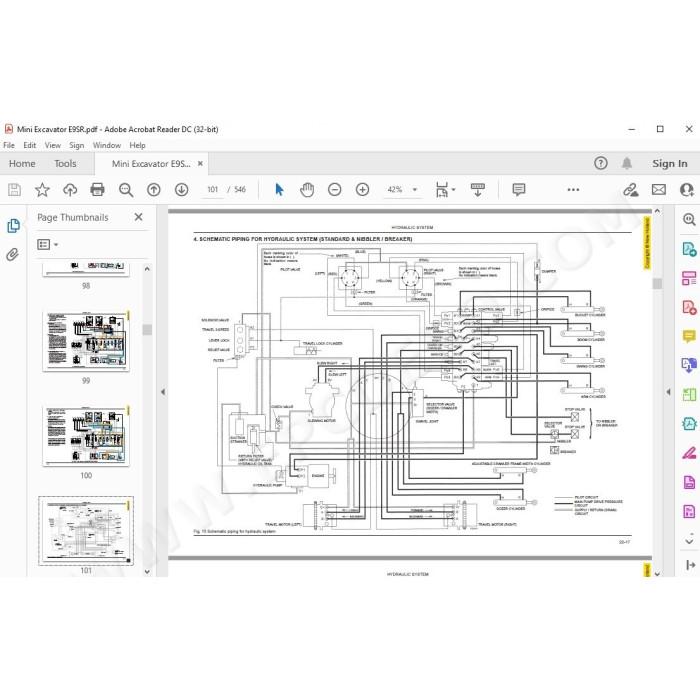The width and height of the screenshot is (700, 700).
Task: Open notifications bell icon
Action: 627,163
